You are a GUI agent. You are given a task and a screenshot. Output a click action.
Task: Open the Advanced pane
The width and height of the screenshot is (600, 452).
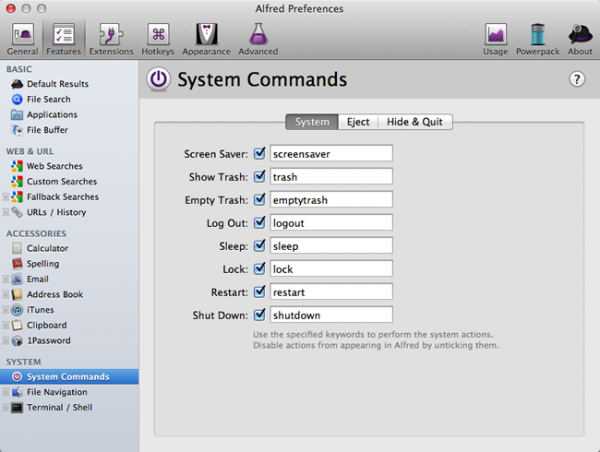click(258, 39)
